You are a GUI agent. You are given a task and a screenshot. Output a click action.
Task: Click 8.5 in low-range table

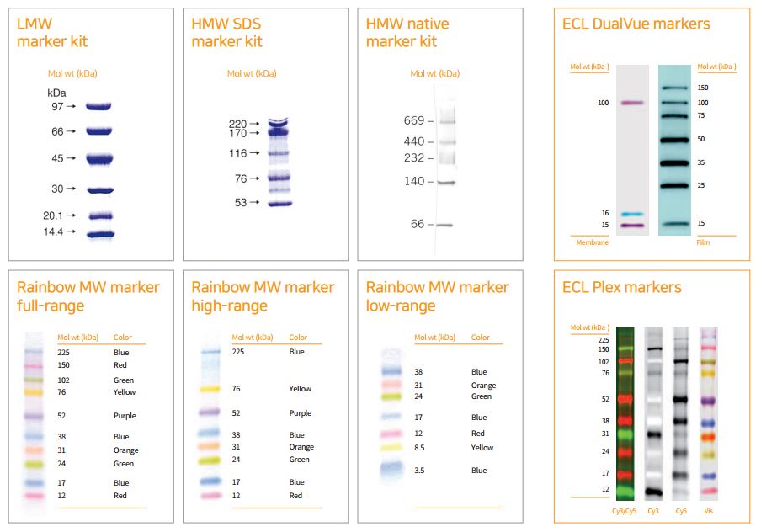point(419,448)
